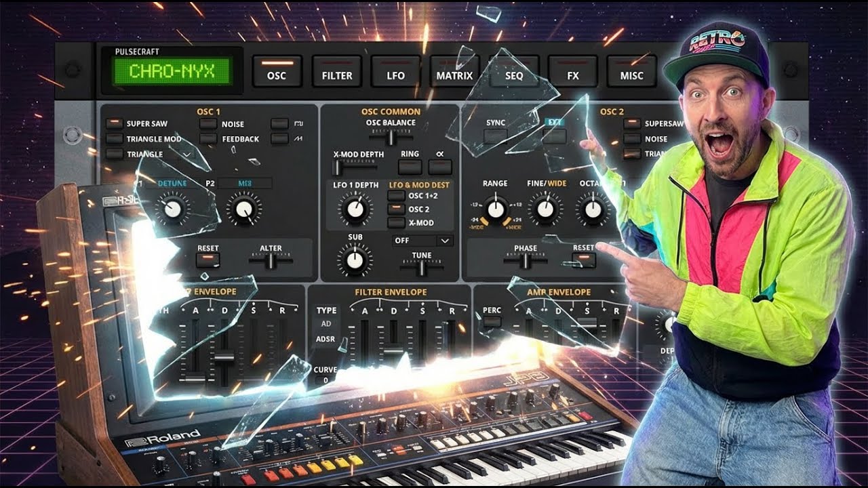Enable Noise in OSC 1
The height and width of the screenshot is (488, 868).
(x=209, y=124)
